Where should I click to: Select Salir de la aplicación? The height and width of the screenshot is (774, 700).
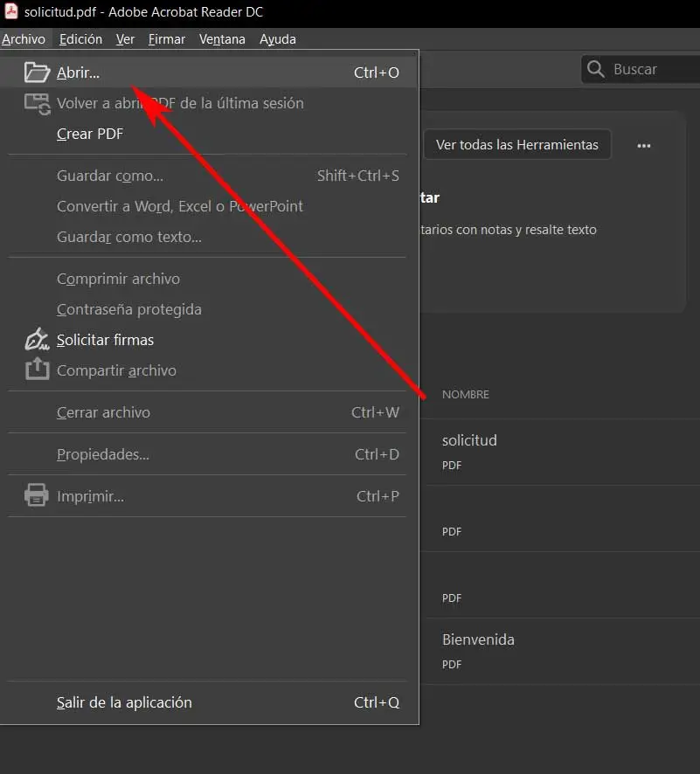click(x=210, y=702)
